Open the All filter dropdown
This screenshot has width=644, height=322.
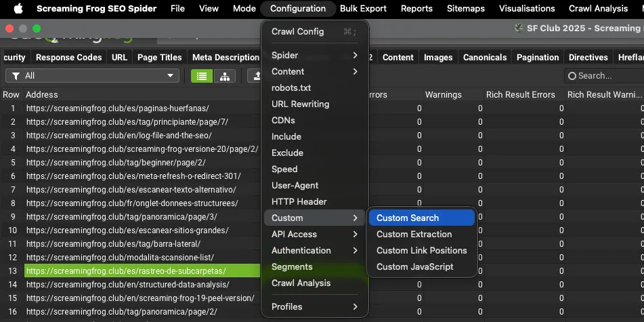(92, 76)
